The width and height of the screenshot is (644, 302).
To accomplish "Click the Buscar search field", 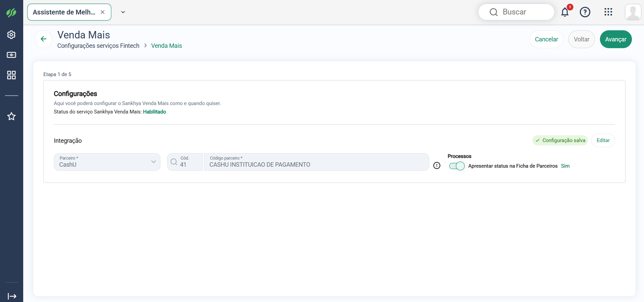I will point(516,12).
